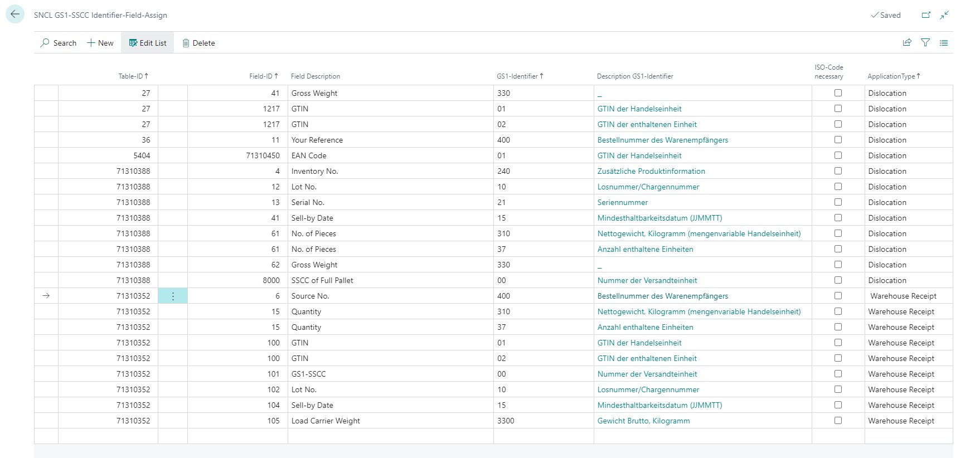Sort by Table-ID column header
The height and width of the screenshot is (458, 980).
click(133, 76)
